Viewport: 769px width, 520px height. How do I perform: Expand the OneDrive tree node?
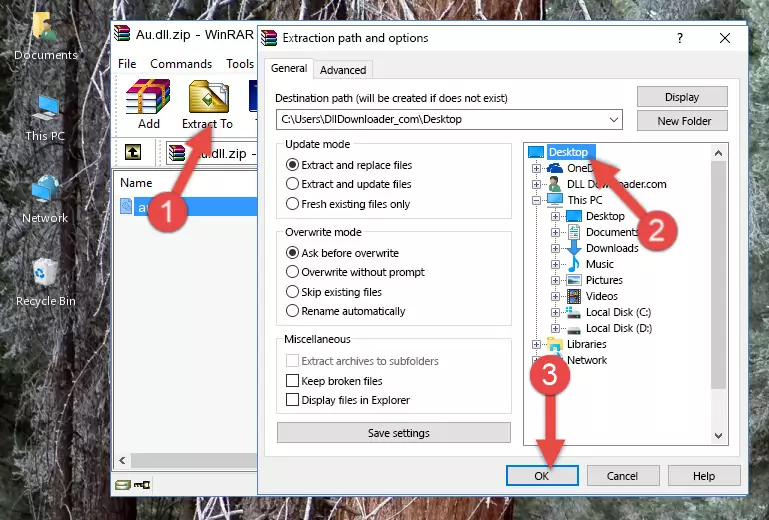pos(537,168)
